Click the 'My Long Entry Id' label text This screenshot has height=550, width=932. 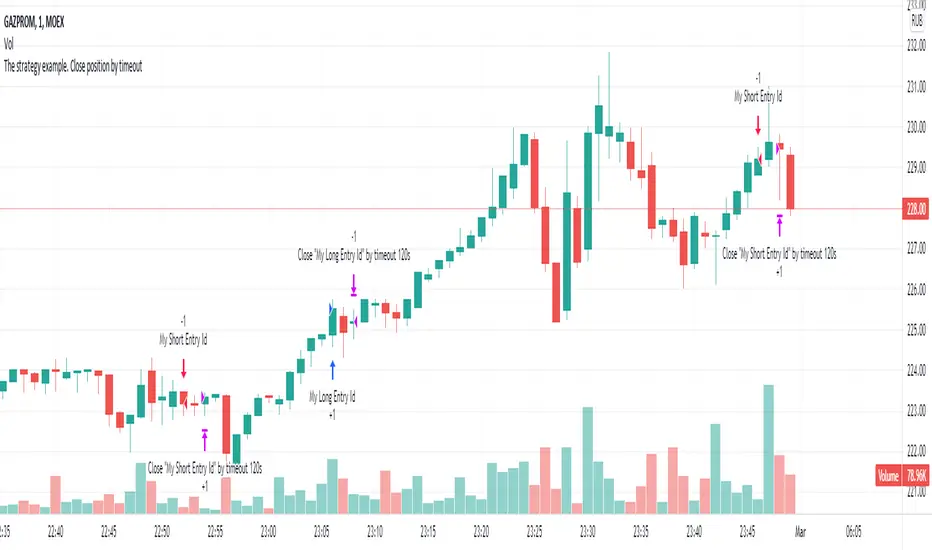coord(332,397)
